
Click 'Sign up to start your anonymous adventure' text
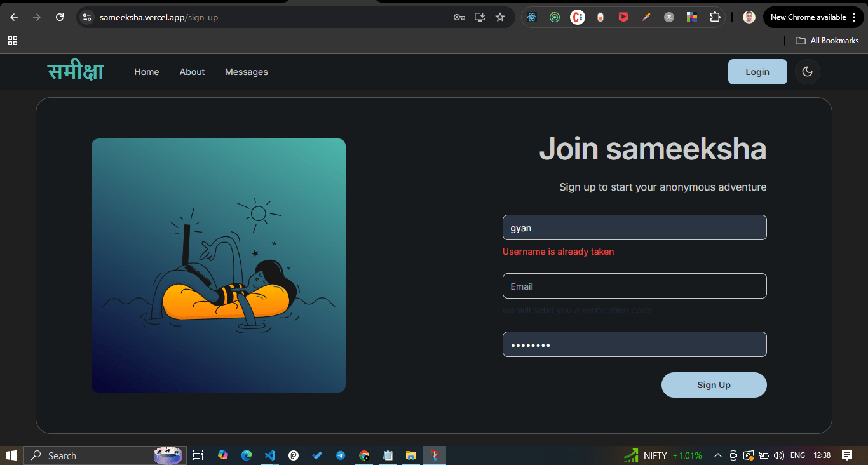point(663,187)
